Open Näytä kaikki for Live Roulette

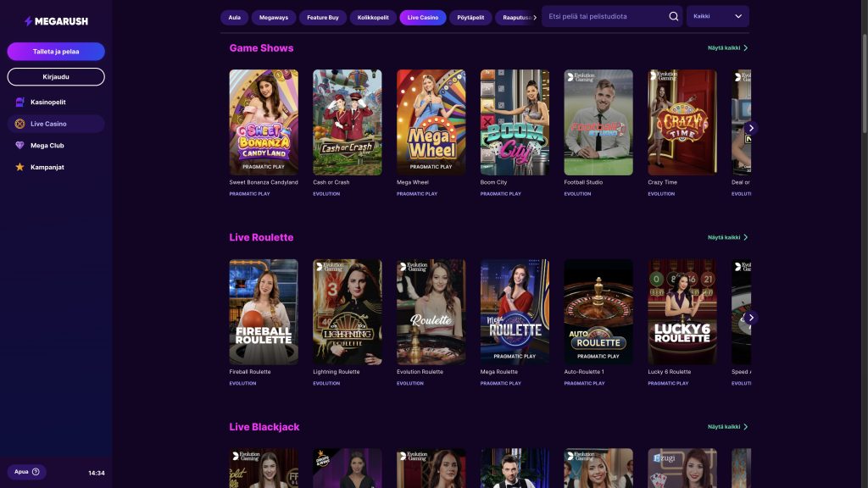[x=727, y=237]
